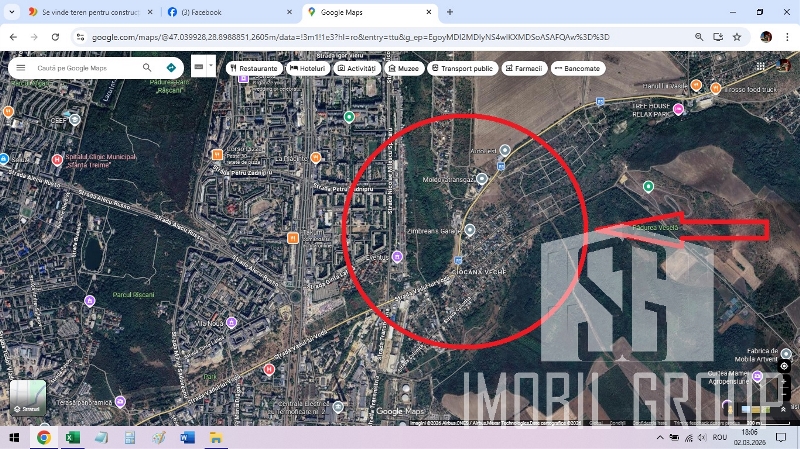Open the Google Maps hamburger menu
Viewport: 800px width, 449px height.
21,67
